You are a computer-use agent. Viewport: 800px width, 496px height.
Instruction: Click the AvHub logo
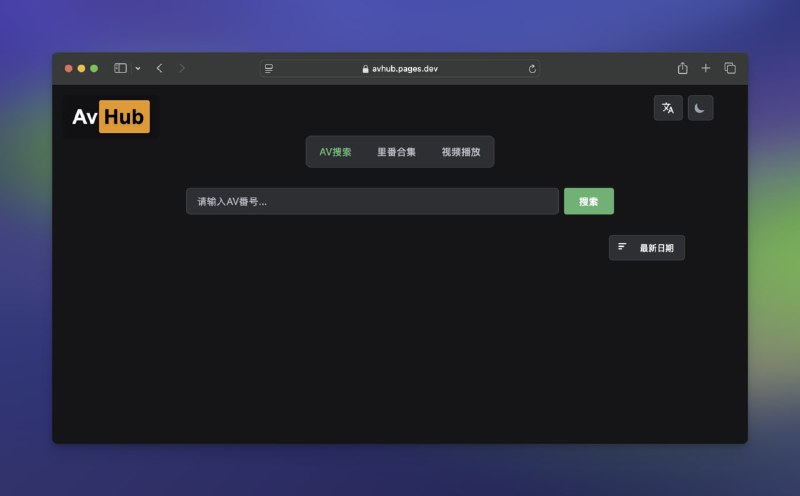point(110,117)
